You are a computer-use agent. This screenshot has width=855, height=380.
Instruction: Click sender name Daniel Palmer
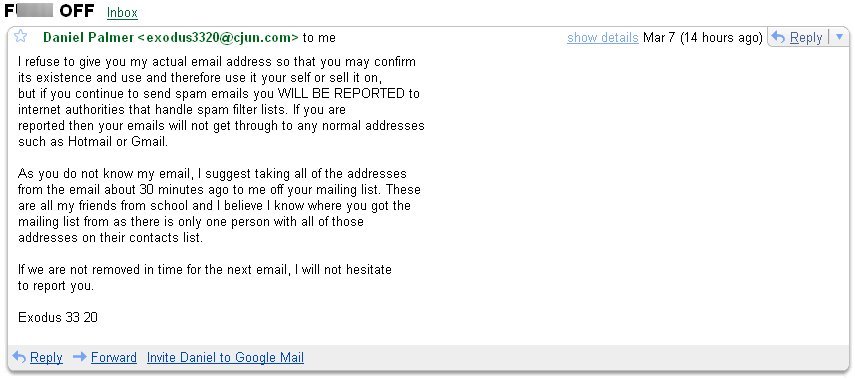coord(88,38)
